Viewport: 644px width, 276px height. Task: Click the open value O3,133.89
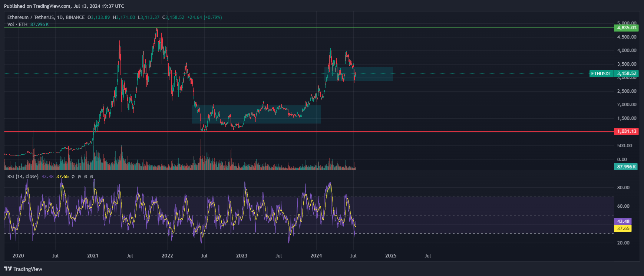99,17
